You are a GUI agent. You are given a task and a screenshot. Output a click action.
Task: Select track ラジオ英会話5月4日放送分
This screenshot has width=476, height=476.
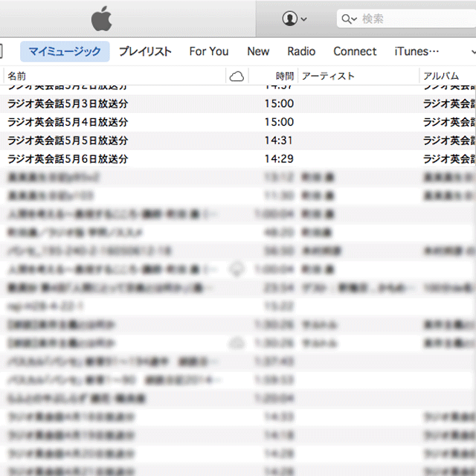coord(68,122)
